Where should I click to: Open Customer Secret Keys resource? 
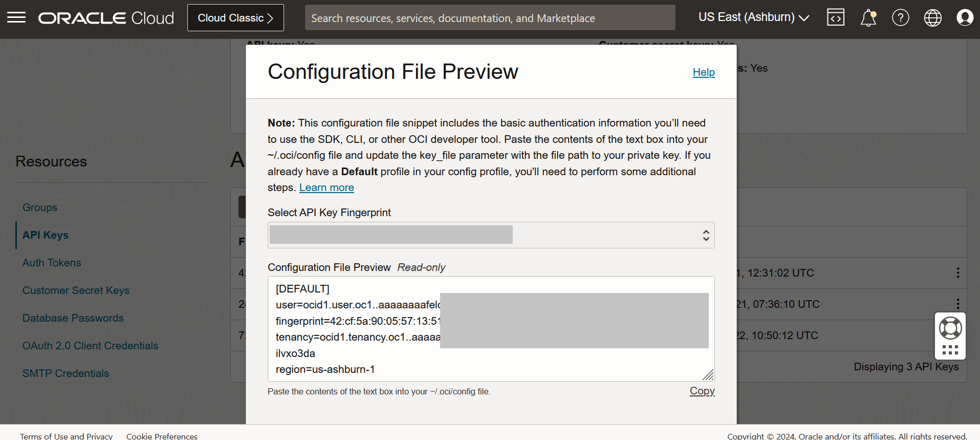click(76, 290)
